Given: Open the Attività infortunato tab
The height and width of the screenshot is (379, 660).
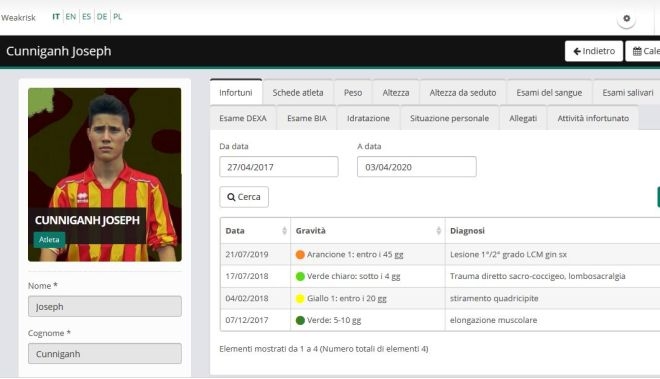Looking at the screenshot, I should 593,118.
